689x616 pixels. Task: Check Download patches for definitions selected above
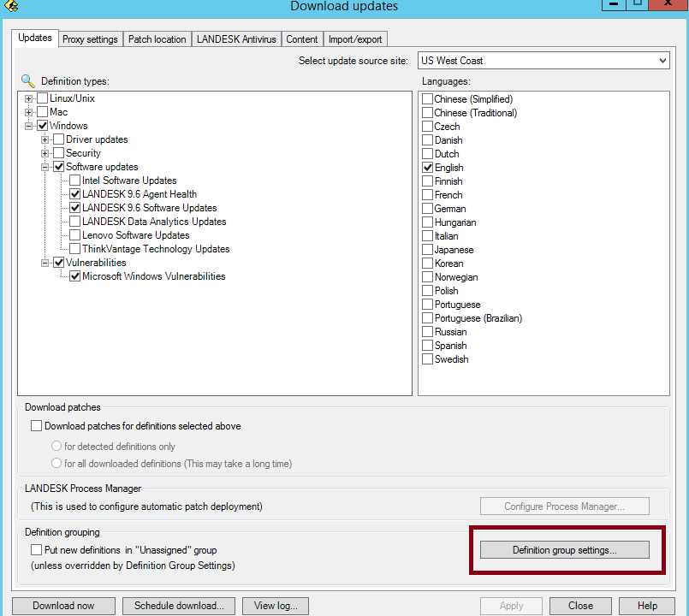tap(35, 425)
